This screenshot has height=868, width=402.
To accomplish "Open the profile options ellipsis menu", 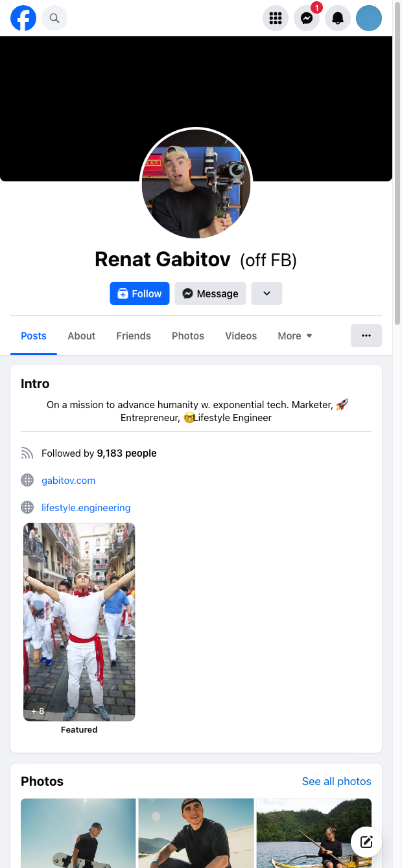I will click(366, 336).
